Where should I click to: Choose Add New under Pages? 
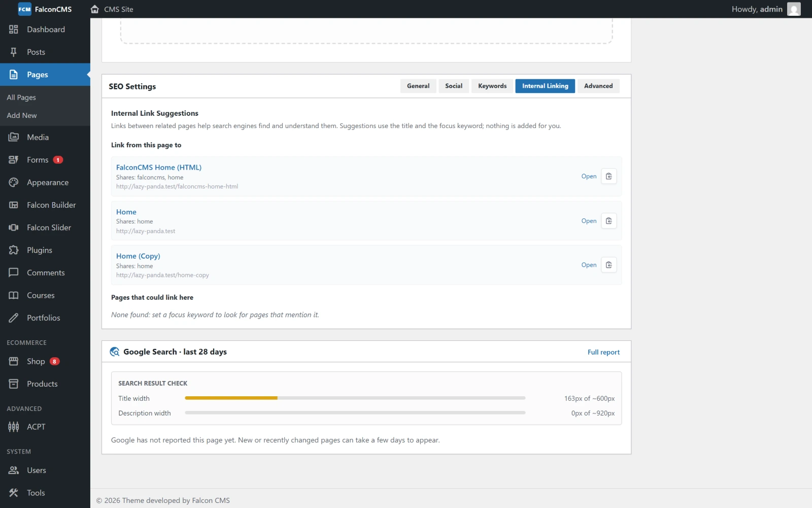(22, 115)
